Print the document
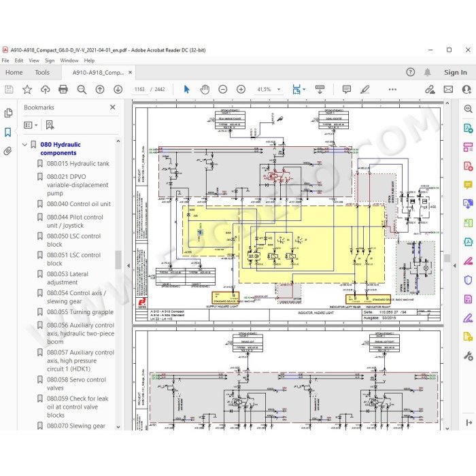Viewport: 476px width, 476px height. coord(63,89)
